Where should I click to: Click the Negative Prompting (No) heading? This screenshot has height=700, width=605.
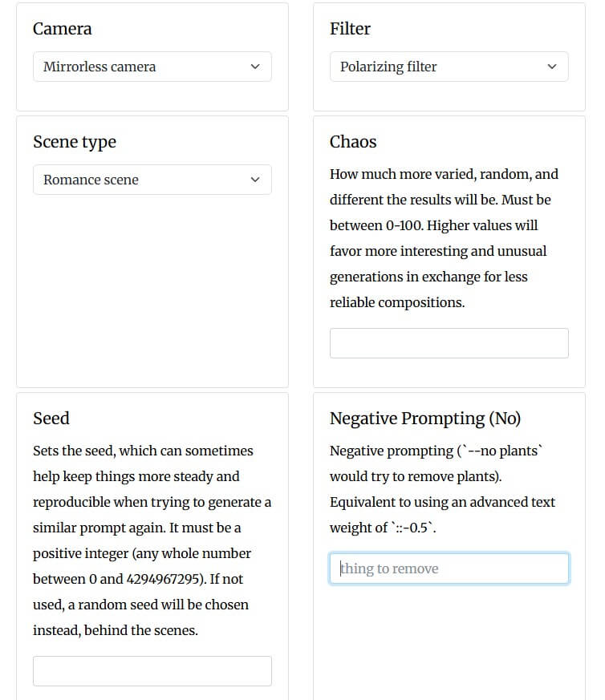point(425,419)
